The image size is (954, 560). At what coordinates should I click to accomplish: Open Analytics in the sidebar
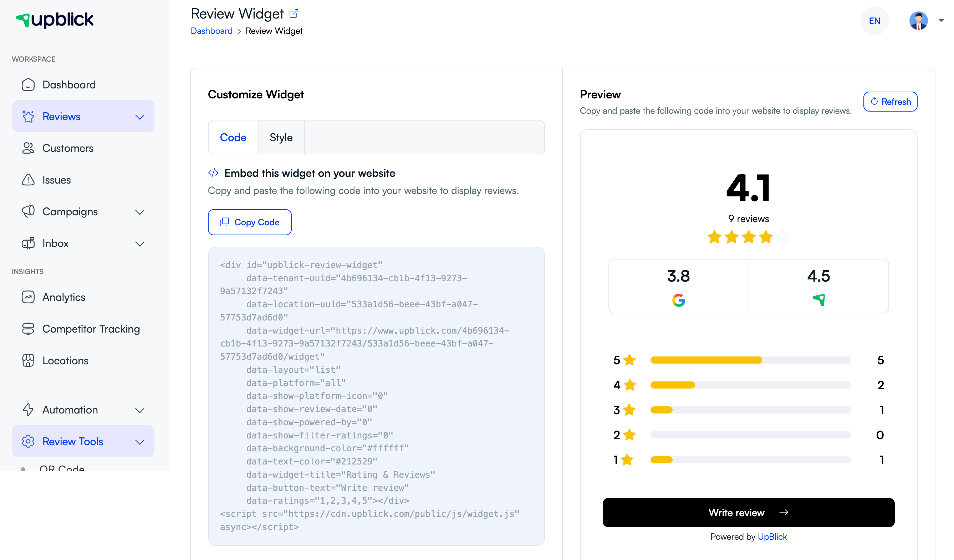(x=83, y=297)
